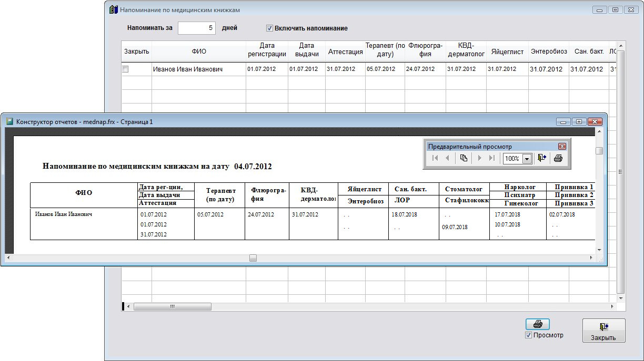
Task: Click the printer button above Просмотр checkbox
Action: tap(537, 324)
